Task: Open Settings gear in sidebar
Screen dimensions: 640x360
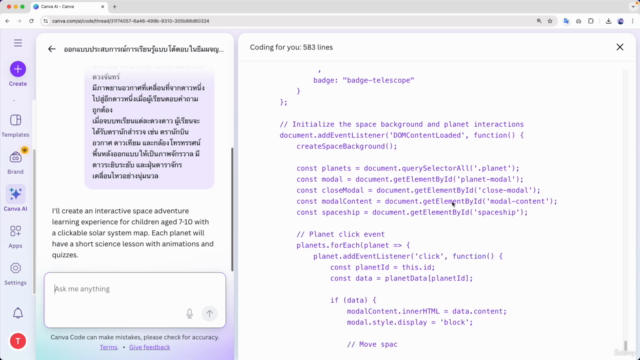Action: tap(16, 273)
